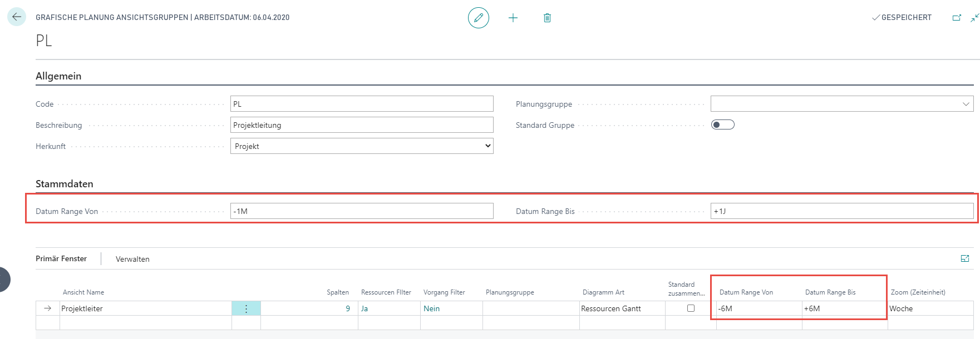Click the Vorgang Filter column header
This screenshot has height=339, width=980.
444,292
